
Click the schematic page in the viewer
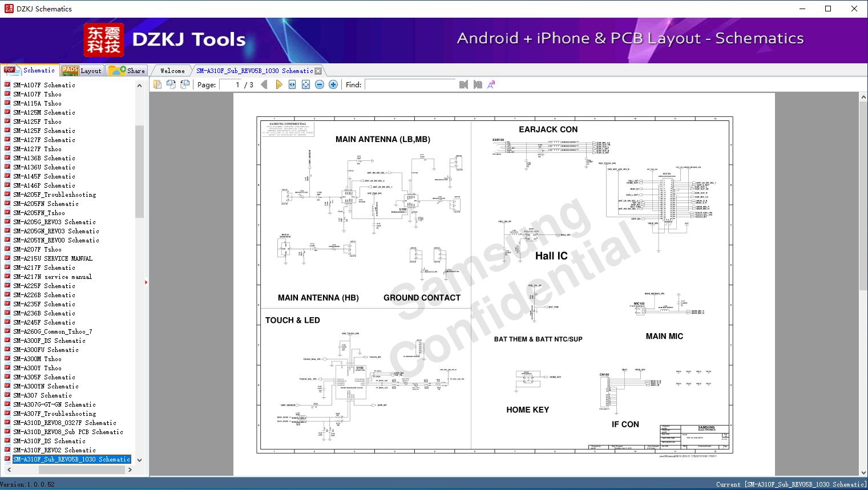pyautogui.click(x=504, y=284)
